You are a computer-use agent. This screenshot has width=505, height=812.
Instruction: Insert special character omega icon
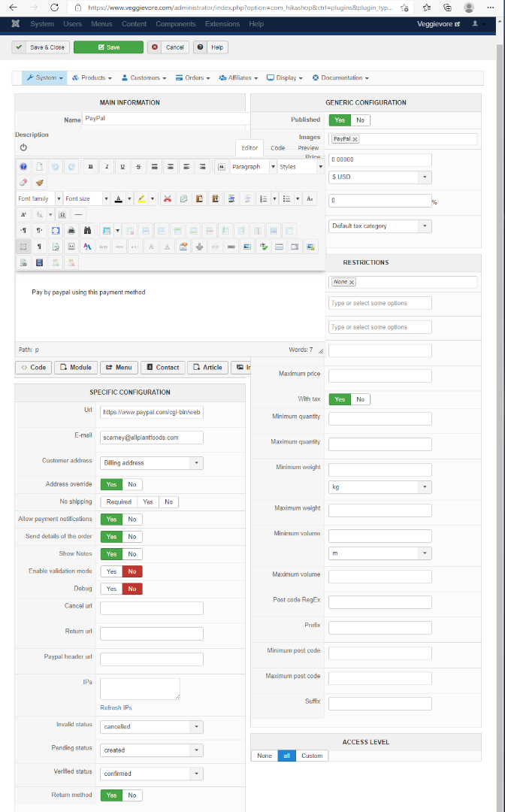[62, 214]
